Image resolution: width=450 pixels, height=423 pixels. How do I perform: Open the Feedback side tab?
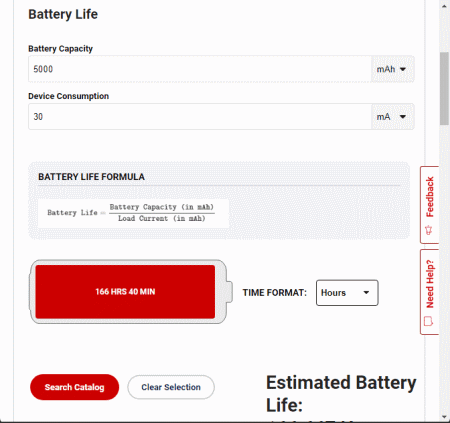pyautogui.click(x=429, y=205)
